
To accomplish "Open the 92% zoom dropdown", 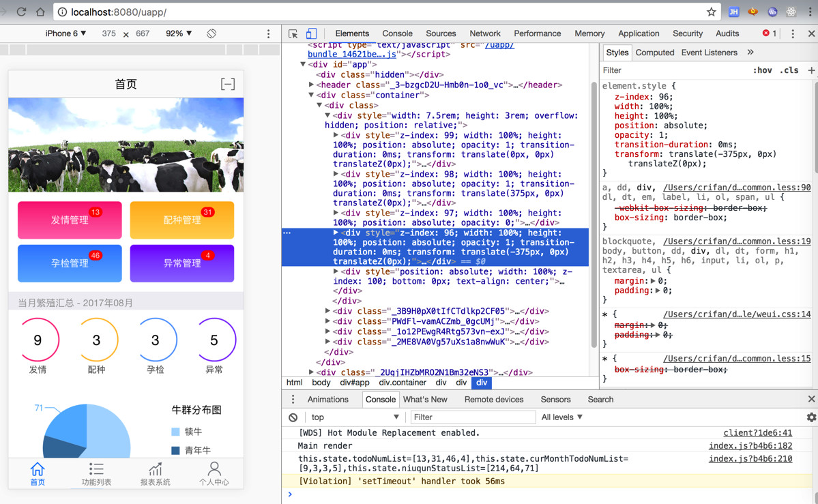I will tap(179, 33).
